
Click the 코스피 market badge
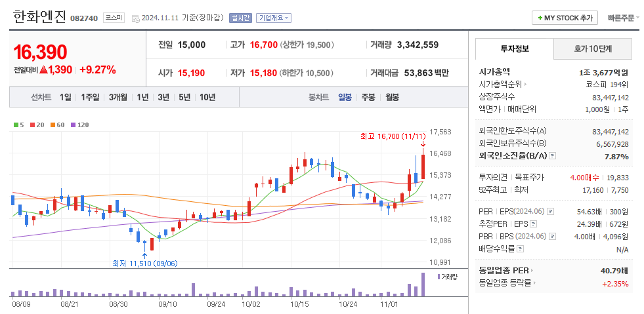[x=114, y=18]
